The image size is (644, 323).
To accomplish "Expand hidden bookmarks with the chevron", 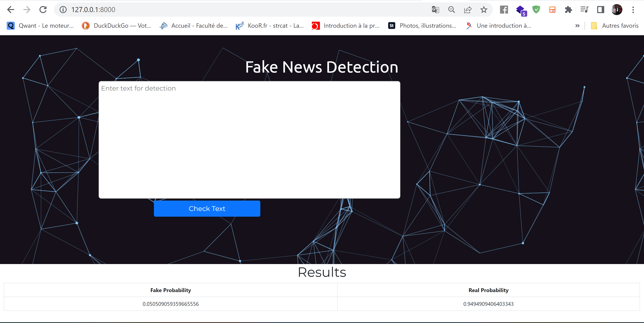I will tap(577, 26).
